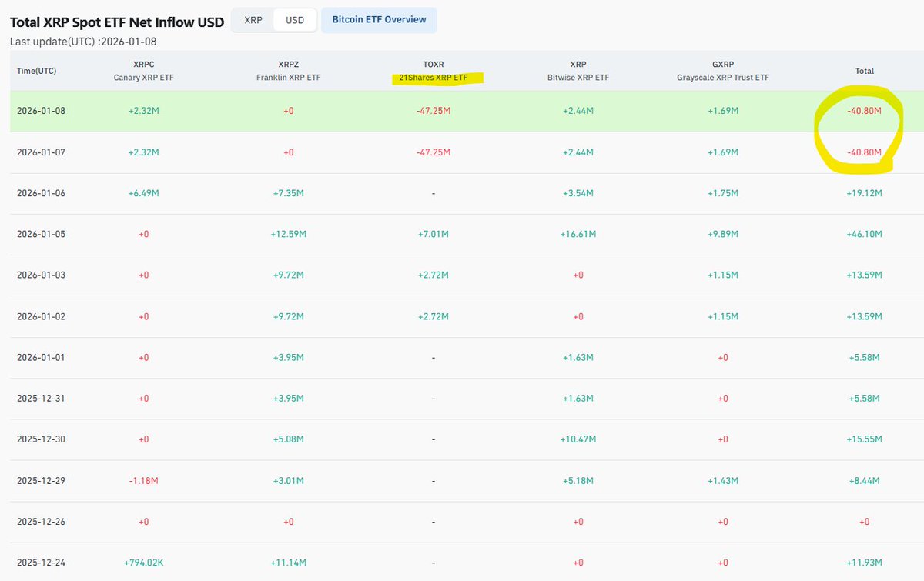
Task: Click the +1.75M Grayscale value
Action: point(722,193)
